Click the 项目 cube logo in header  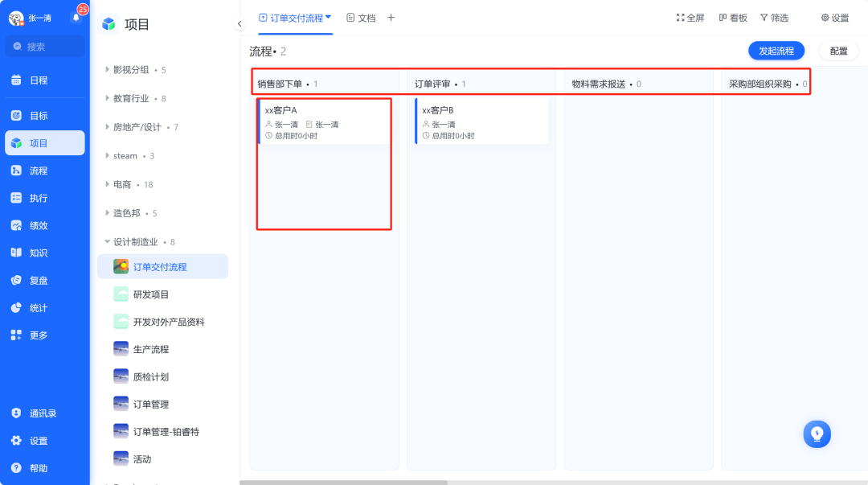pyautogui.click(x=108, y=24)
